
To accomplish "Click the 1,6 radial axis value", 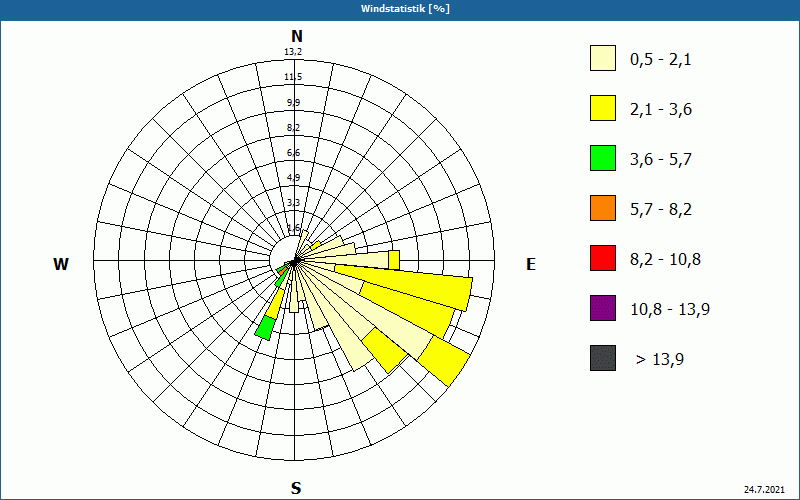I will click(293, 228).
